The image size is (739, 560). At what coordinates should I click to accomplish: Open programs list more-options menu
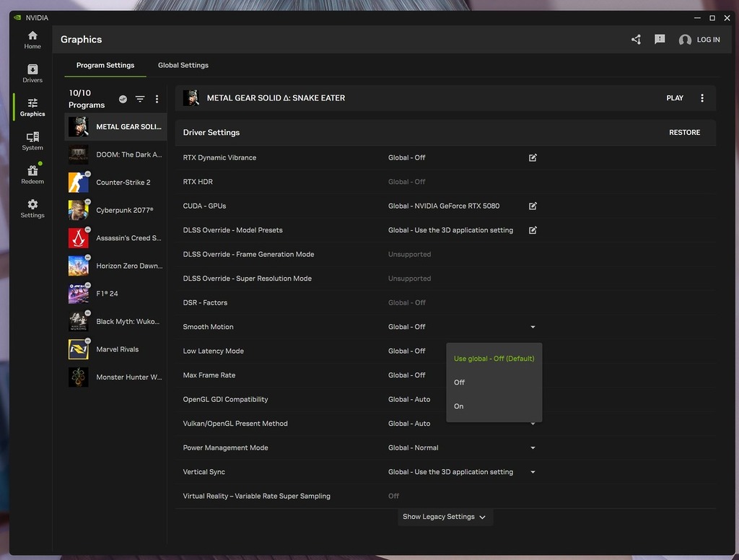click(x=157, y=99)
